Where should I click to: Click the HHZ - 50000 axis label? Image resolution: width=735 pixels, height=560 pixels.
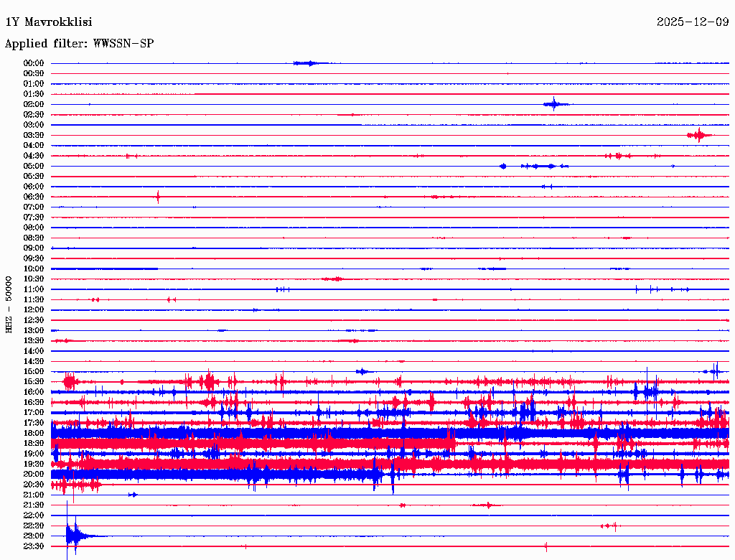pyautogui.click(x=9, y=304)
